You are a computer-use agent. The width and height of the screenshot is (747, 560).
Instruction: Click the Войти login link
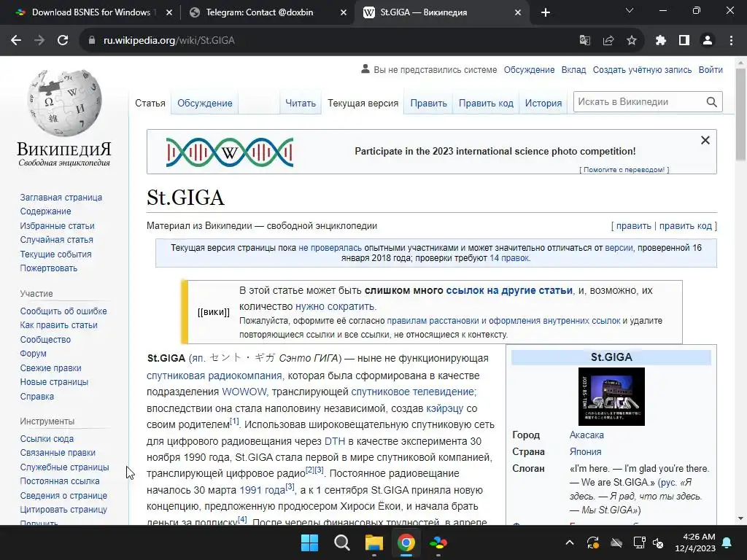[711, 70]
